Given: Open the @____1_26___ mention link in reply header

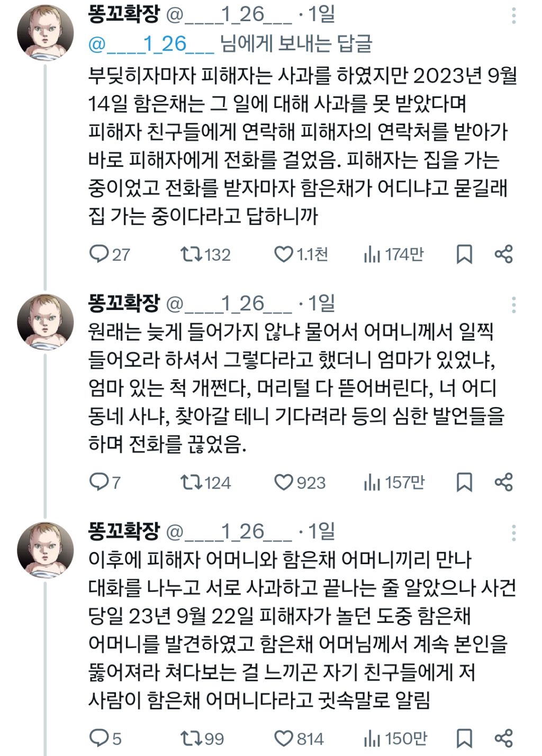Looking at the screenshot, I should [151, 44].
